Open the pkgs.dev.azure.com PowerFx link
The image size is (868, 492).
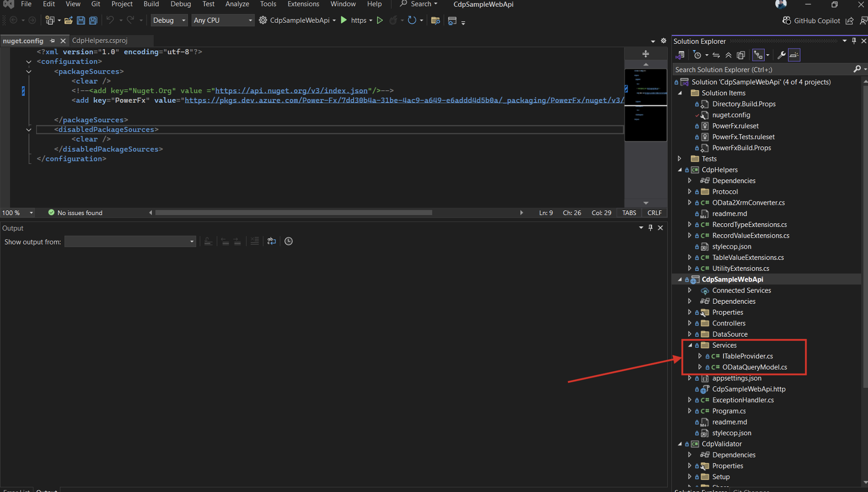coord(405,100)
